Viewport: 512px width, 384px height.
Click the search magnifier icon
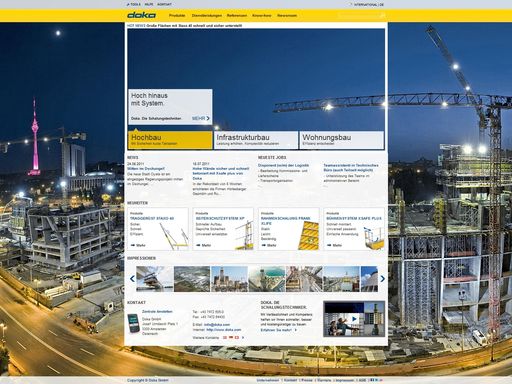pos(383,15)
